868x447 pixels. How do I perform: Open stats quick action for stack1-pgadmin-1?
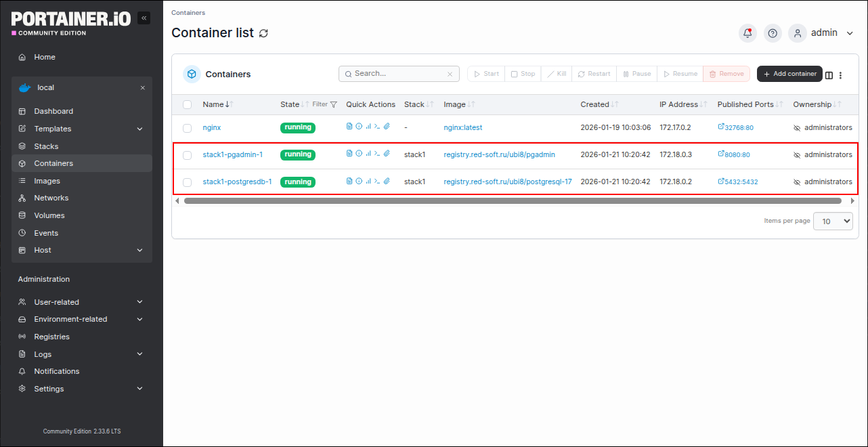point(368,154)
